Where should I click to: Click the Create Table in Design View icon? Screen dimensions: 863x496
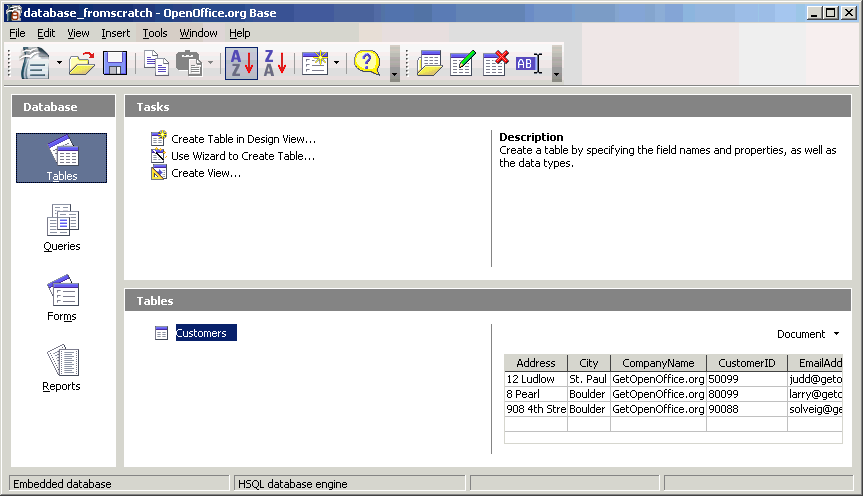coord(159,138)
